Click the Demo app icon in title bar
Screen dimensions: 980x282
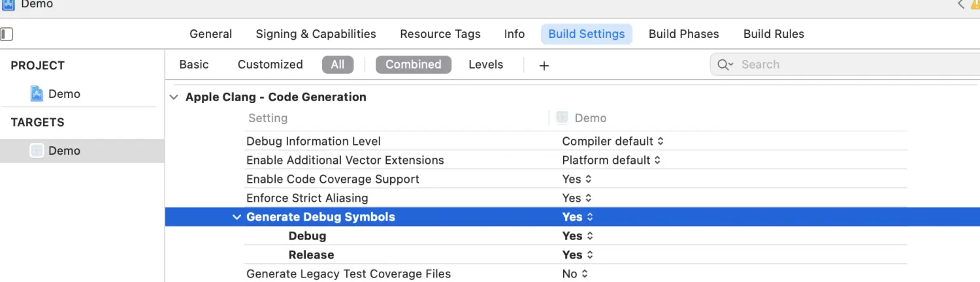(x=9, y=4)
